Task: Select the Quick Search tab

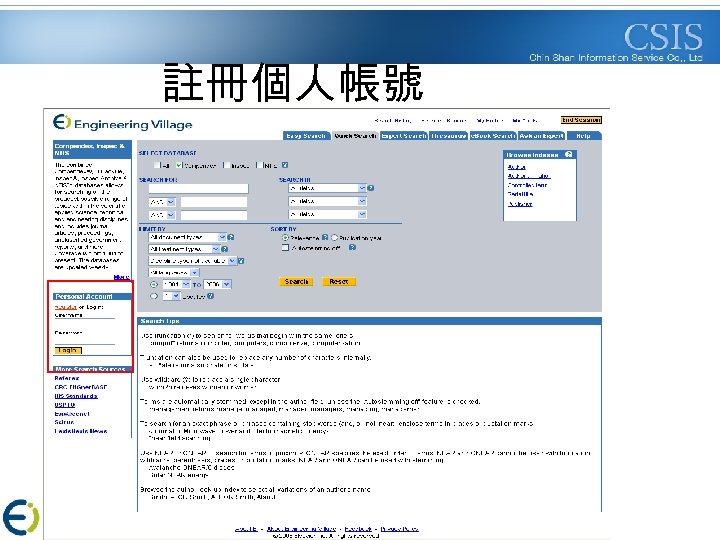Action: (355, 136)
